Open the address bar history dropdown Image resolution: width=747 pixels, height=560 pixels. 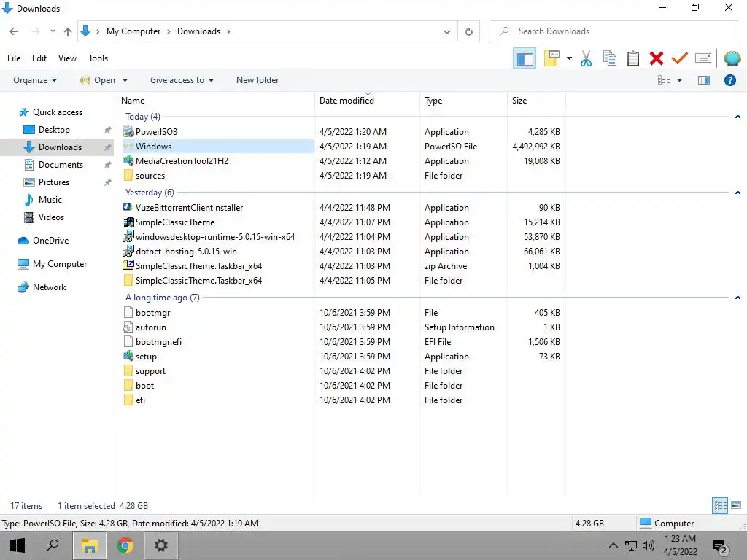click(447, 31)
